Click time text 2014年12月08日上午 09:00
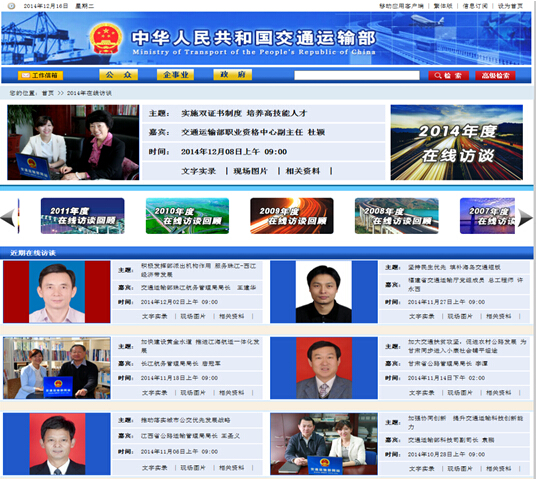This screenshot has width=536, height=479. 234,151
